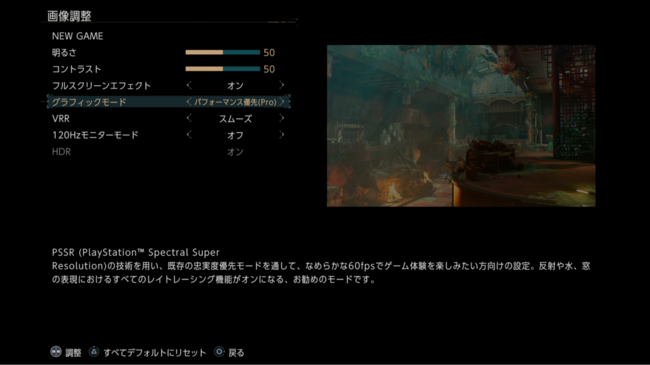Click the circle button 戻る icon

pyautogui.click(x=219, y=352)
